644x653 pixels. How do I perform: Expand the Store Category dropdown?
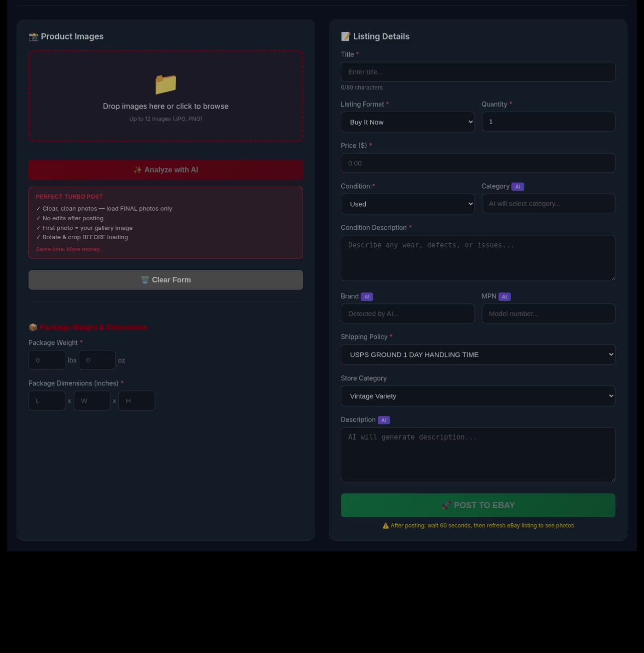pos(477,396)
